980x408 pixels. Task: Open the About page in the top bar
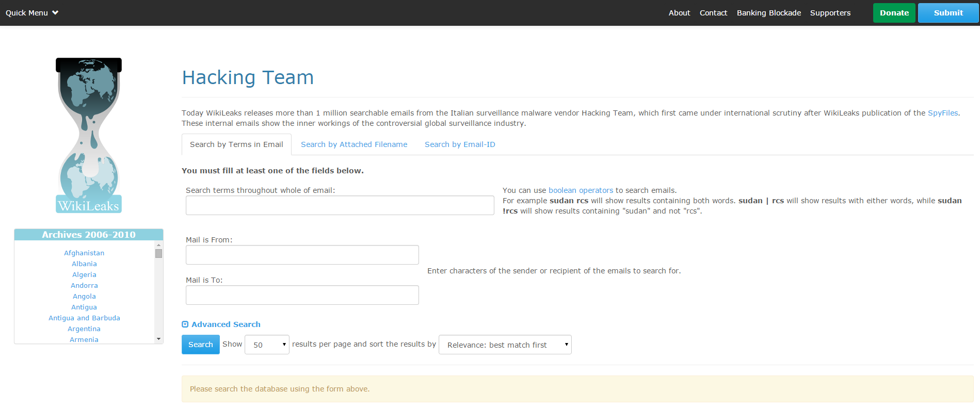679,13
